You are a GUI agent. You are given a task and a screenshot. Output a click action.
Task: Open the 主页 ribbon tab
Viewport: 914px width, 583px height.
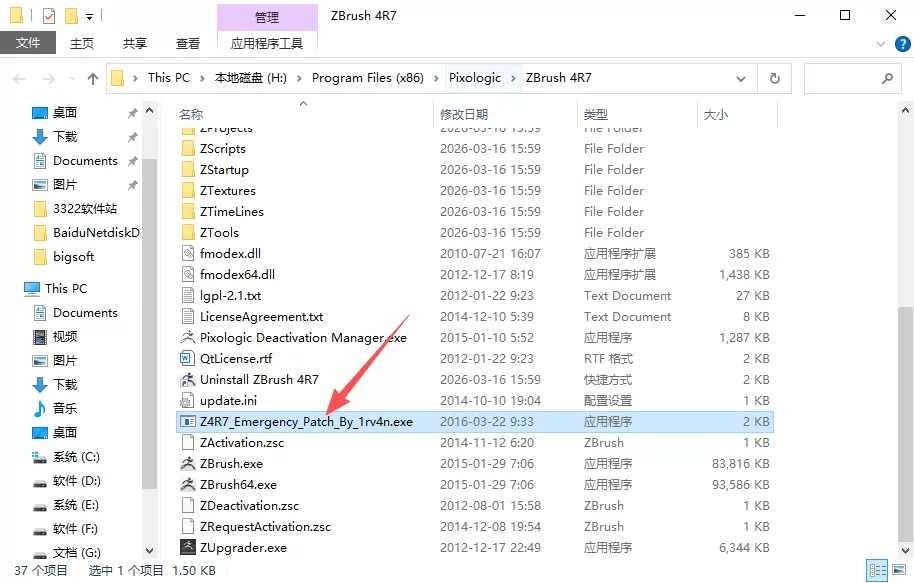(82, 44)
